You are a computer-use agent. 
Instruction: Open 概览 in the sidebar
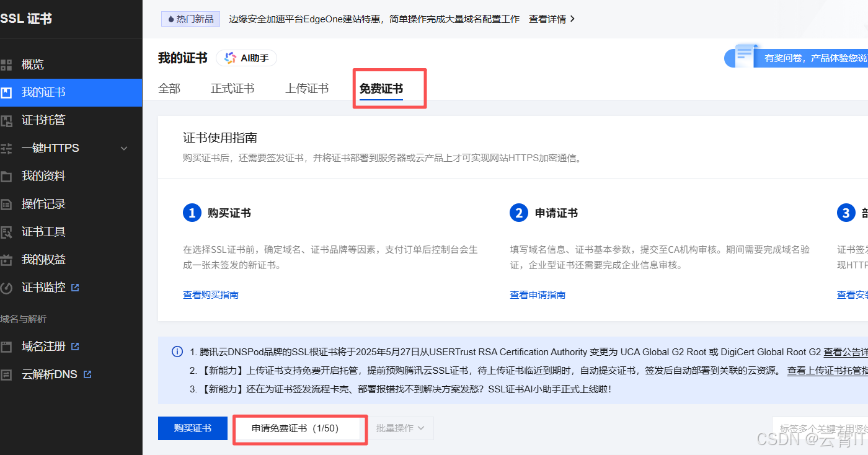[x=71, y=64]
